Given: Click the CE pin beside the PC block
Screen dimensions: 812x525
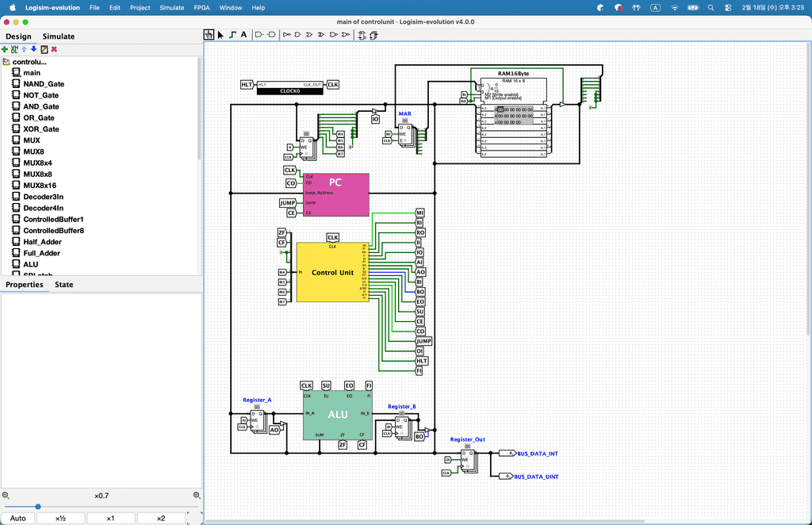Looking at the screenshot, I should pyautogui.click(x=291, y=213).
